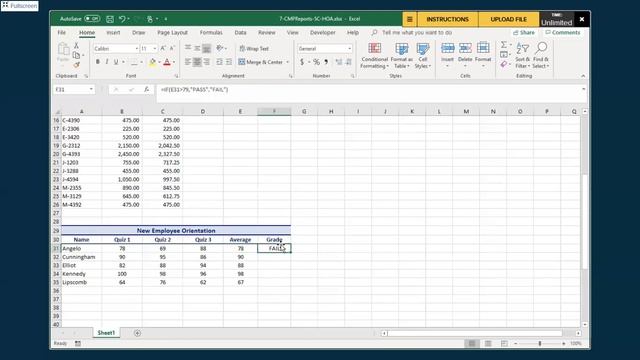Adjust the zoom slider in status bar

tap(540, 344)
